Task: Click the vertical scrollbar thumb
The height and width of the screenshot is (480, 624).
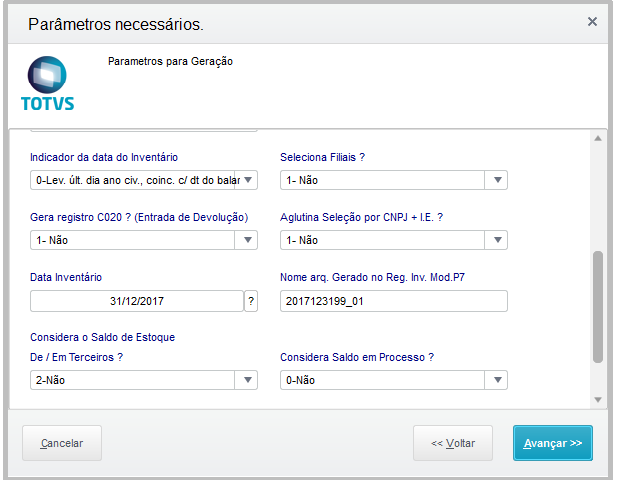Action: point(598,305)
